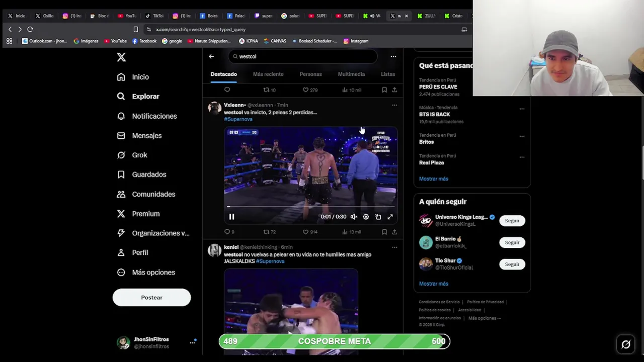
Task: Open the apps grid in bookmarks bar
Action: (x=9, y=41)
